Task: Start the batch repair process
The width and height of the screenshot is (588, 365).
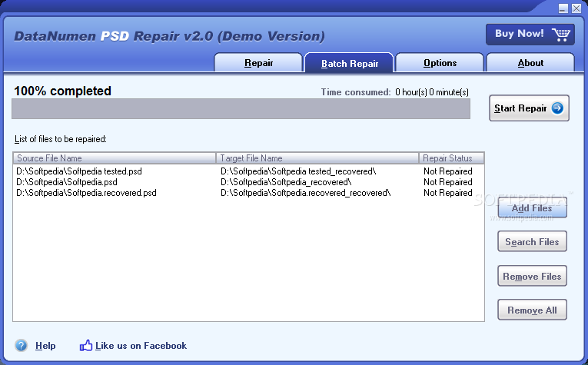Action: [529, 108]
